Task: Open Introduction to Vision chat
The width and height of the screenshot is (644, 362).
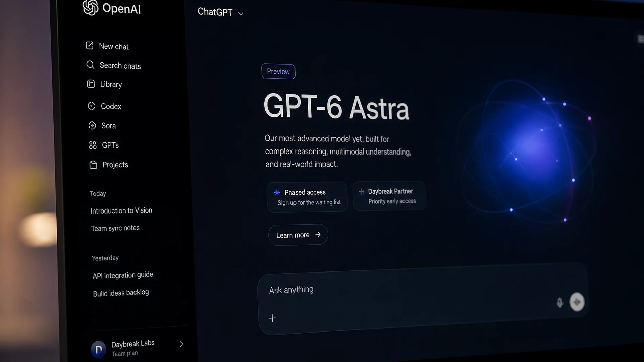Action: (x=121, y=210)
